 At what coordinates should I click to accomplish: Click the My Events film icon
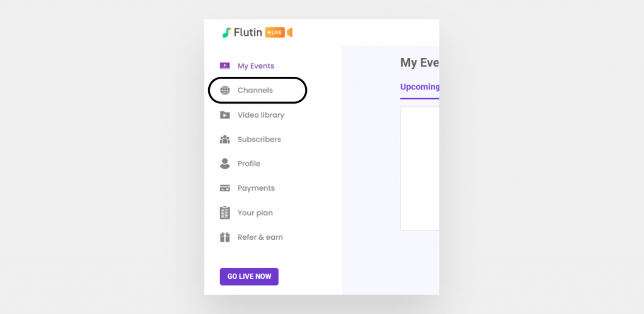(x=225, y=66)
